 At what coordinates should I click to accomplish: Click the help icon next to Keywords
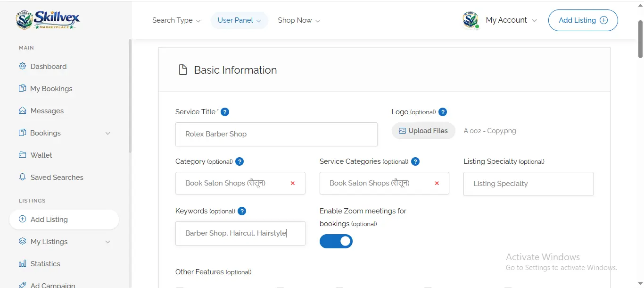(x=242, y=211)
